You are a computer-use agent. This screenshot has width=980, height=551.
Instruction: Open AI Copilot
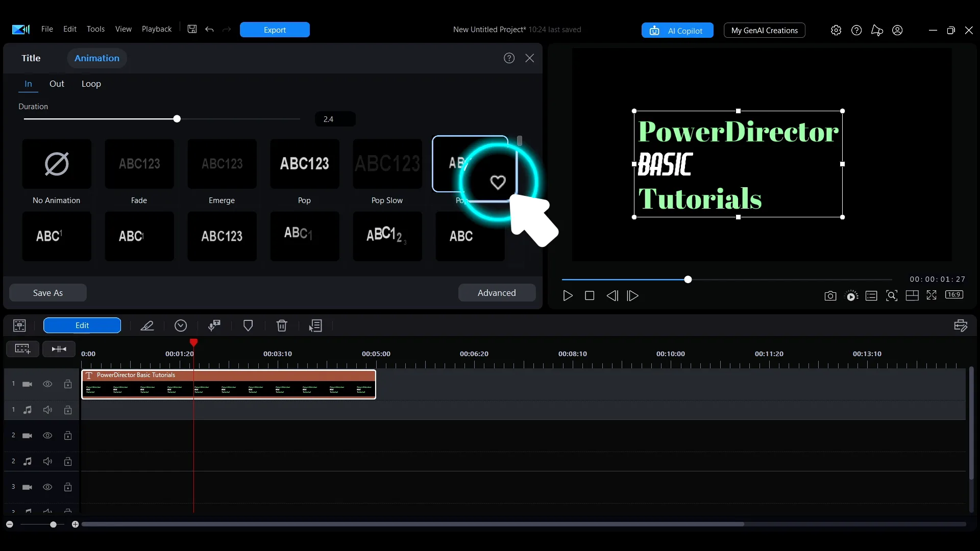[x=677, y=31]
